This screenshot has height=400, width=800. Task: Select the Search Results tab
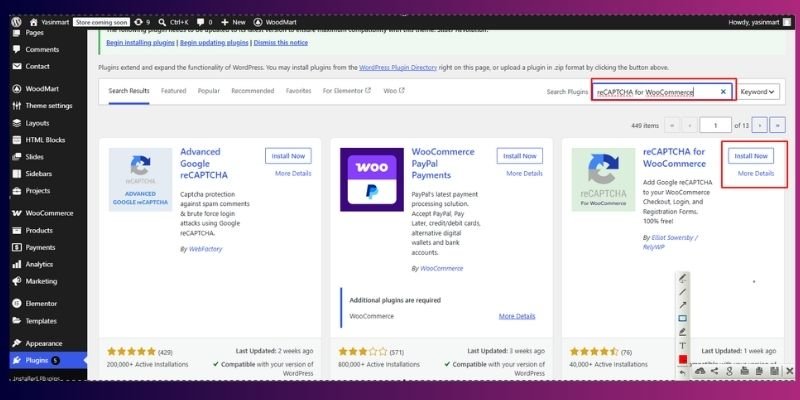tap(129, 91)
